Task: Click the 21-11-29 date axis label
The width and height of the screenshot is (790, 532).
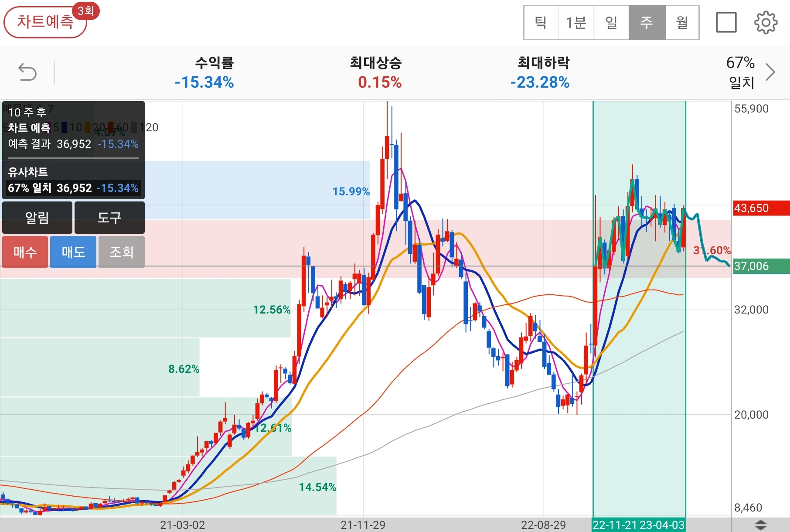Action: coord(363,525)
